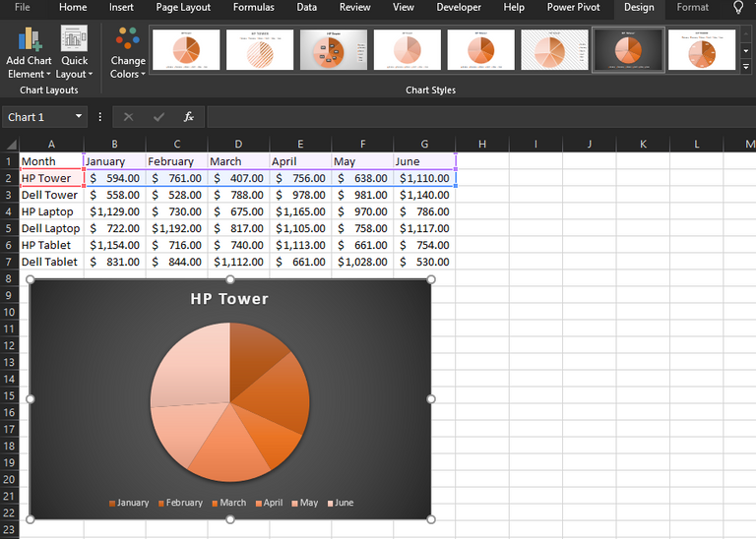Apply the striped pie chart style thumbnail
The width and height of the screenshot is (756, 539).
[x=260, y=49]
